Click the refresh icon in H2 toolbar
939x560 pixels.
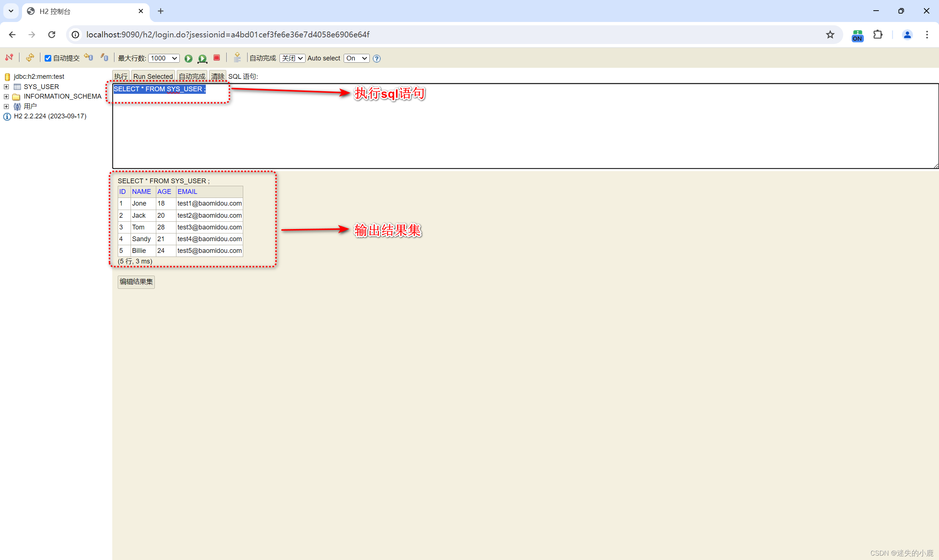click(30, 58)
